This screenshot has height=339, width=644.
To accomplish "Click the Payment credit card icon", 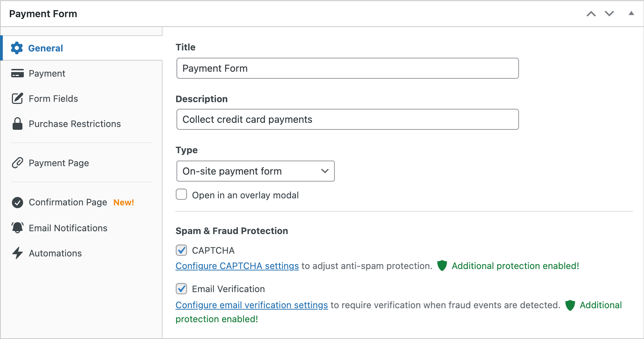I will tap(18, 73).
